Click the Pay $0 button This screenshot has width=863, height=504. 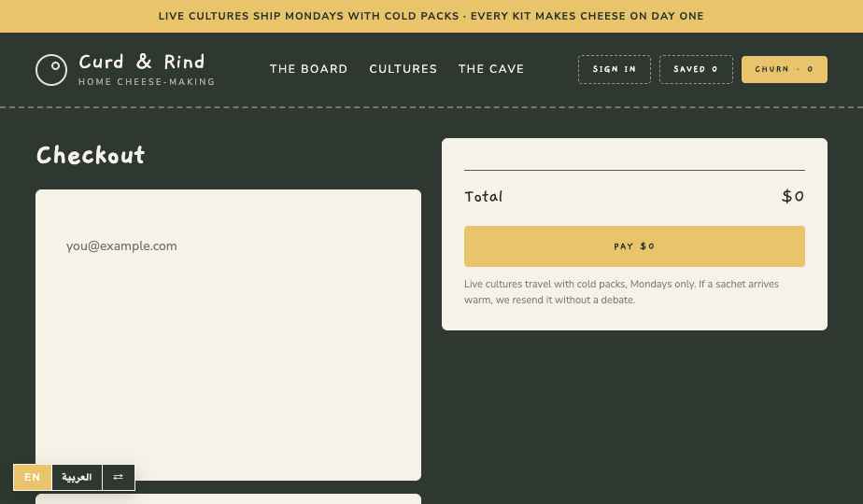point(634,246)
